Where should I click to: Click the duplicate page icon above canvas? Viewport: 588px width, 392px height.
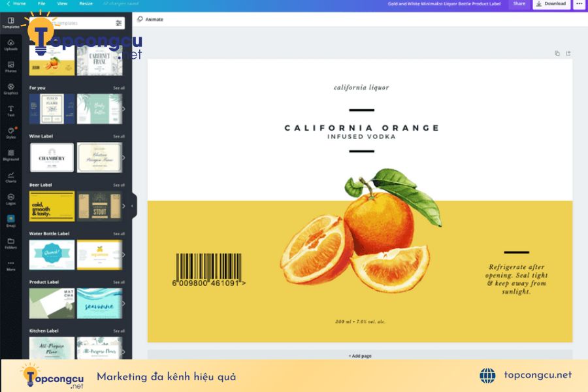coord(557,54)
